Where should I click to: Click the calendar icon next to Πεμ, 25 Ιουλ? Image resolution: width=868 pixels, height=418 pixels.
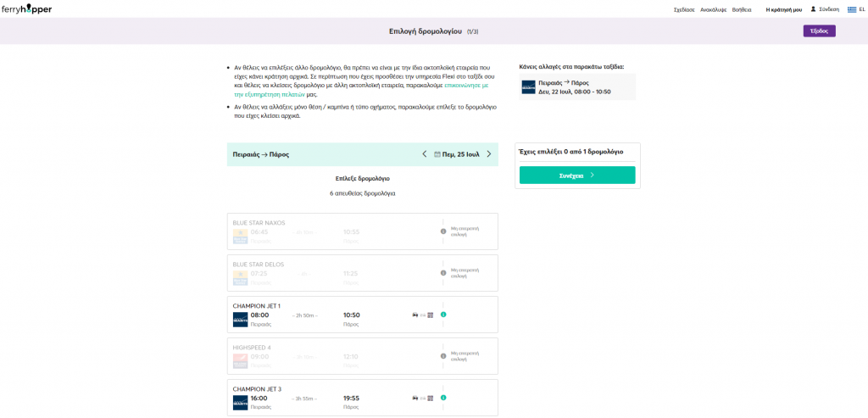coord(437,154)
